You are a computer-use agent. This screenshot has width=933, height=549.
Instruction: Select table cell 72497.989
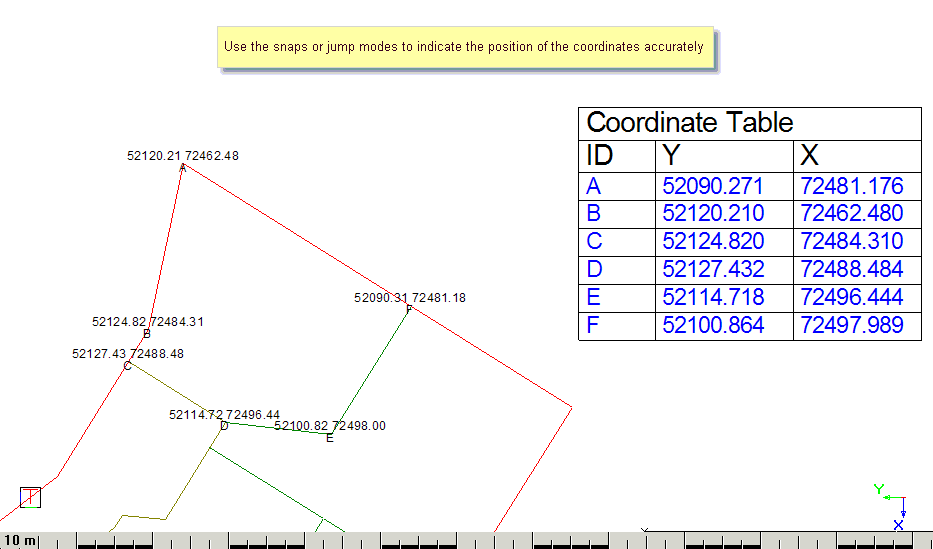tap(857, 326)
